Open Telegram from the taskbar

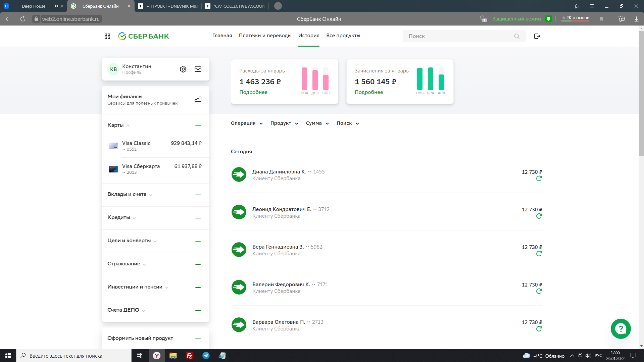coord(206,356)
